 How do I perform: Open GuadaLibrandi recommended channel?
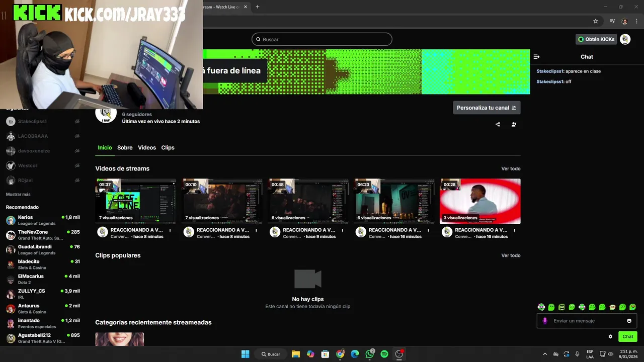tap(43, 249)
